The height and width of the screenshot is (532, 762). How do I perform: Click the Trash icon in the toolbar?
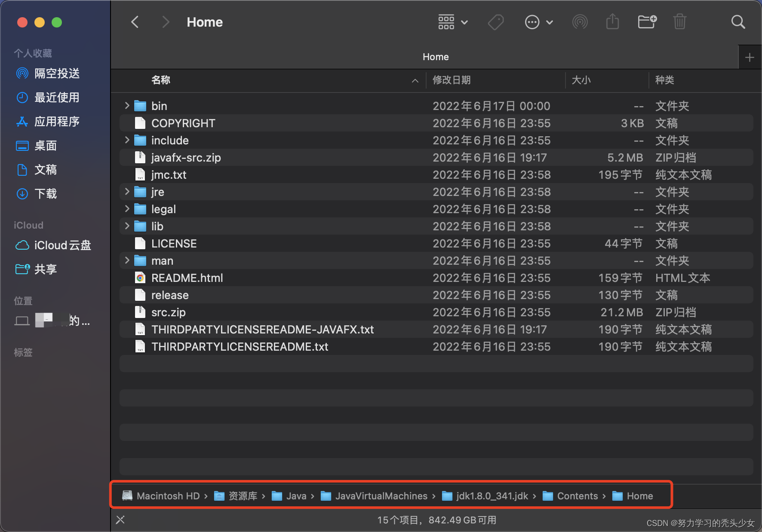point(679,22)
